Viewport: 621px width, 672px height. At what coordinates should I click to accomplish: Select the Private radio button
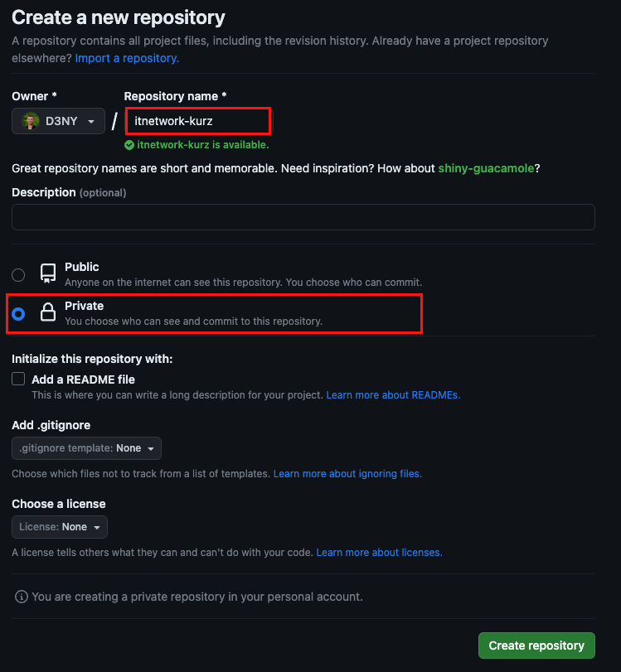18,314
